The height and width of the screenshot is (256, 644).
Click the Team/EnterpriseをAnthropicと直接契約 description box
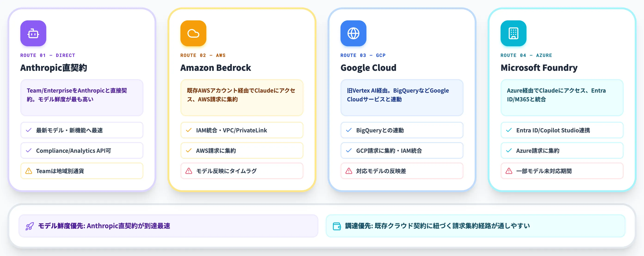pos(82,98)
